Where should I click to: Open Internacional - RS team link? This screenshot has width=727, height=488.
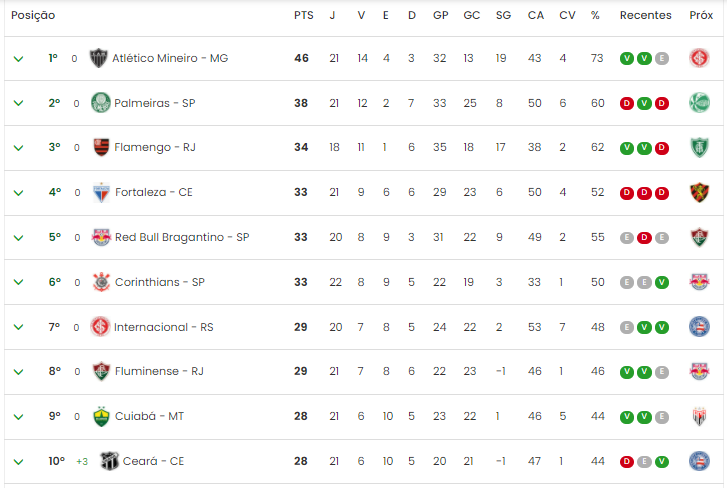tap(164, 327)
